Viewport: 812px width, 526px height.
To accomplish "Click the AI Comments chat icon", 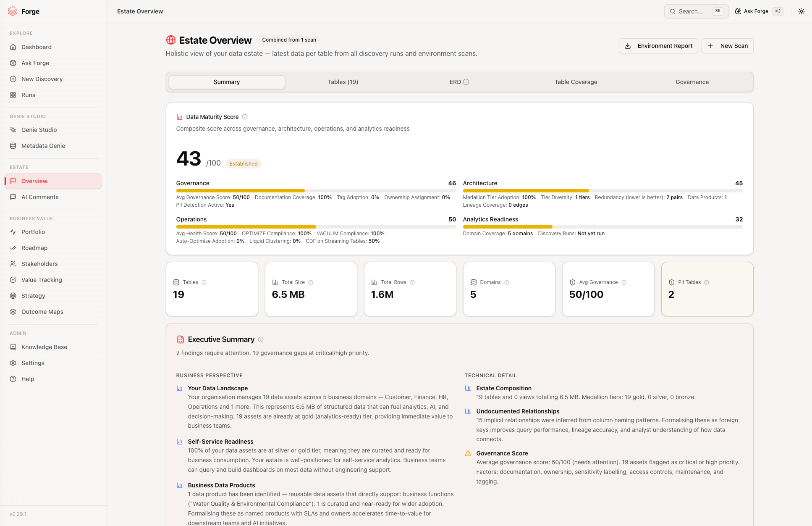I will [13, 197].
